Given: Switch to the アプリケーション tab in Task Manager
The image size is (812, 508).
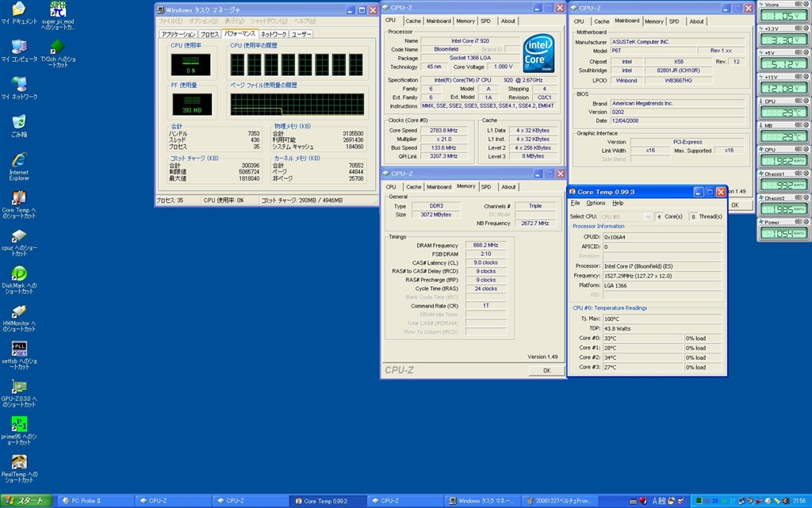Looking at the screenshot, I should tap(178, 34).
